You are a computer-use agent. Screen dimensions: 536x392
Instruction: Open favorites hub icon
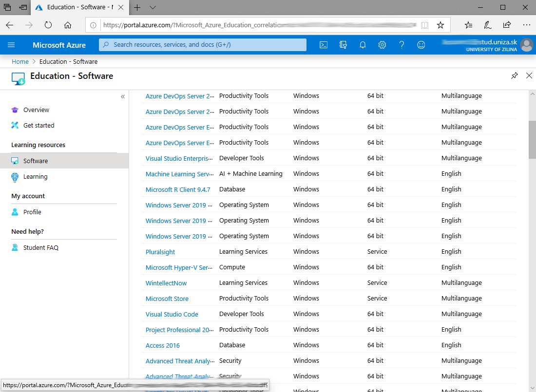click(468, 25)
